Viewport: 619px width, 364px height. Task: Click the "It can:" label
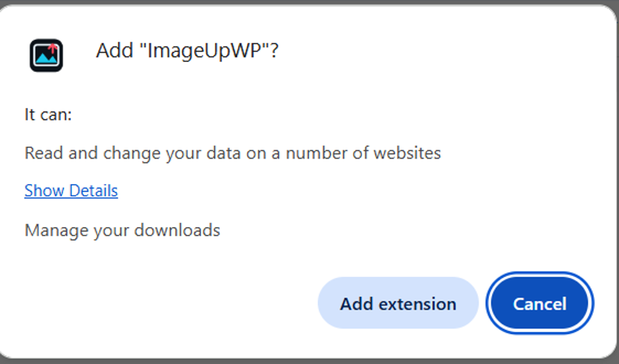click(x=48, y=115)
